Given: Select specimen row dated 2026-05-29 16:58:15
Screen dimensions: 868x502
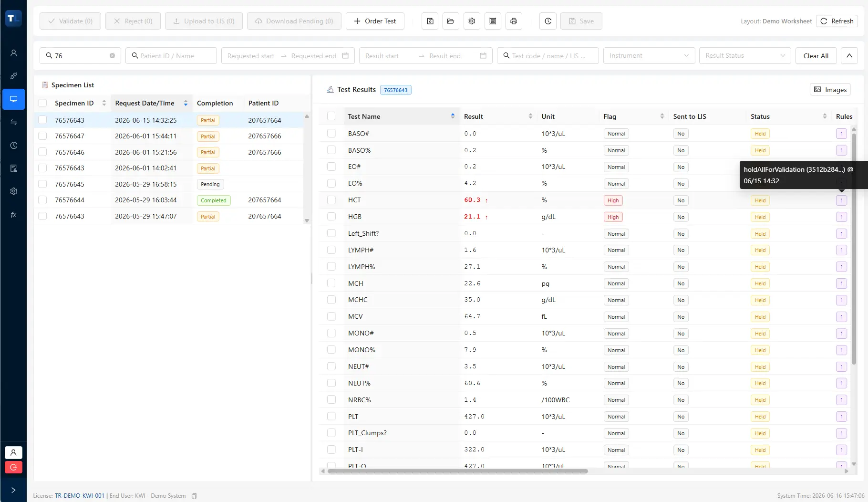Looking at the screenshot, I should pyautogui.click(x=168, y=184).
